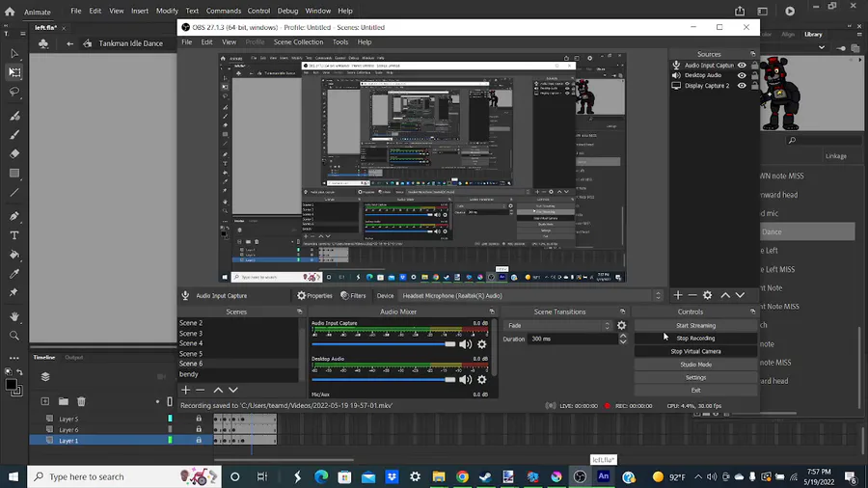The width and height of the screenshot is (868, 488).
Task: Increase transition Duration with up stepper
Action: (623, 336)
